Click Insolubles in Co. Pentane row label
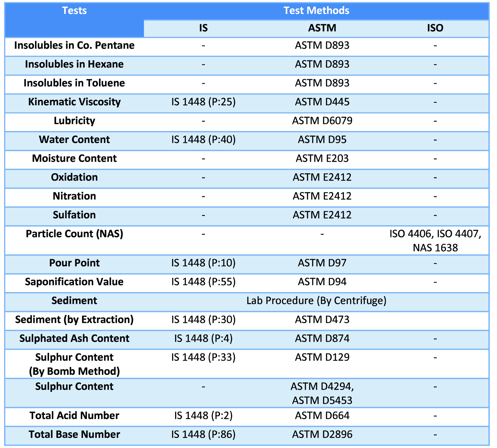 tap(74, 45)
